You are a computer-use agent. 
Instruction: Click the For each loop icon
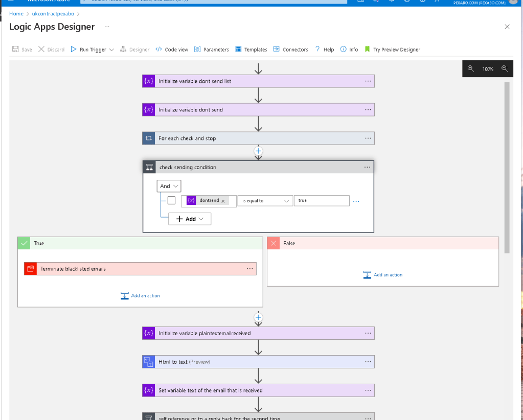149,138
